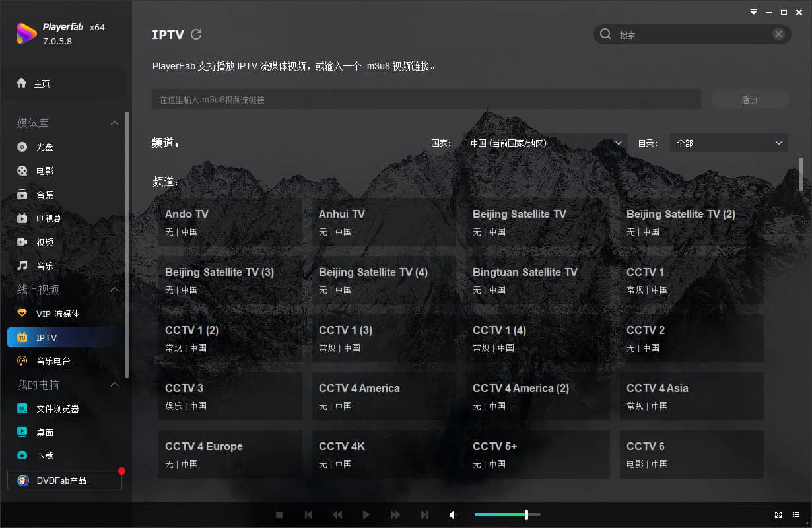Open Beijing Satellite TV channel
812x528 pixels.
click(538, 222)
